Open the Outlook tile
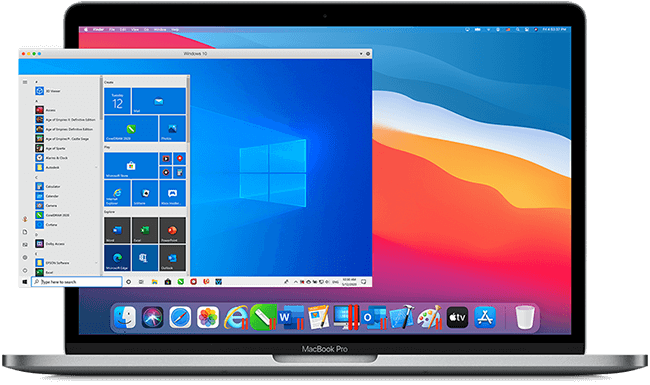 172,258
